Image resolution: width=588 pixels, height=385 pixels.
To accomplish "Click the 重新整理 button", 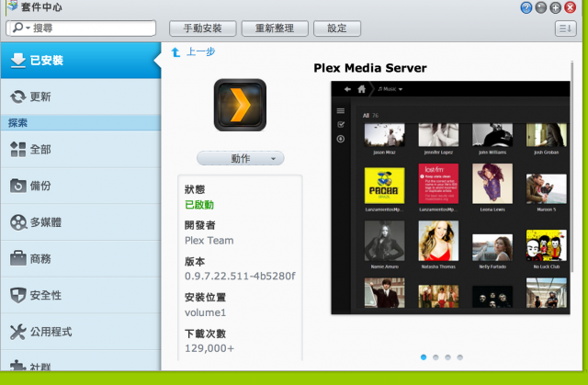I will [275, 28].
